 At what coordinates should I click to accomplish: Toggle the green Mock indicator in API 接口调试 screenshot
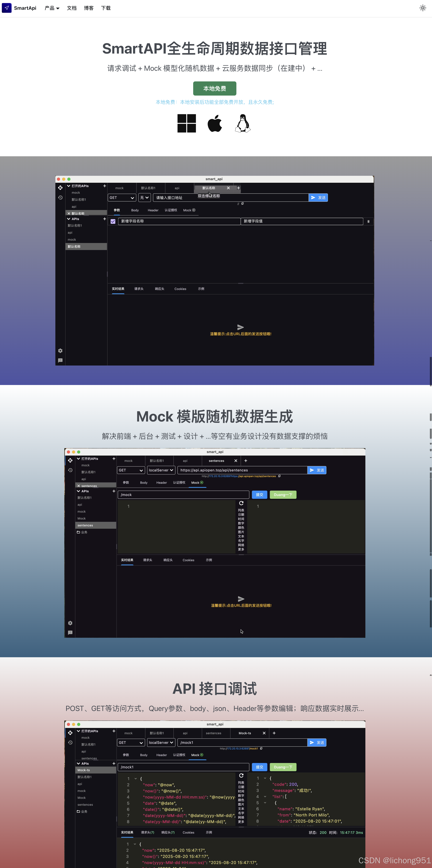point(202,755)
